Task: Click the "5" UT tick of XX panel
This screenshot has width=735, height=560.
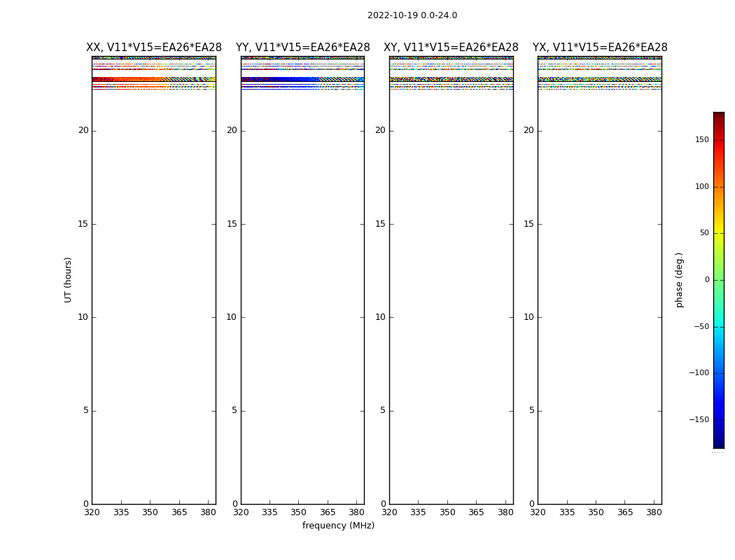Action: click(86, 410)
